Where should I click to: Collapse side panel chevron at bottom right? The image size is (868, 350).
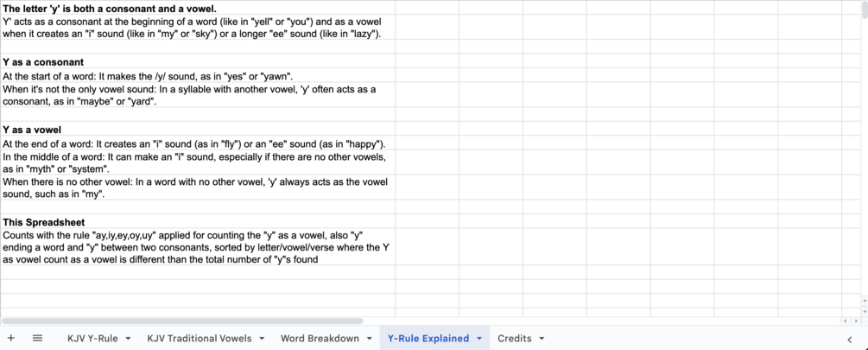[x=850, y=340]
